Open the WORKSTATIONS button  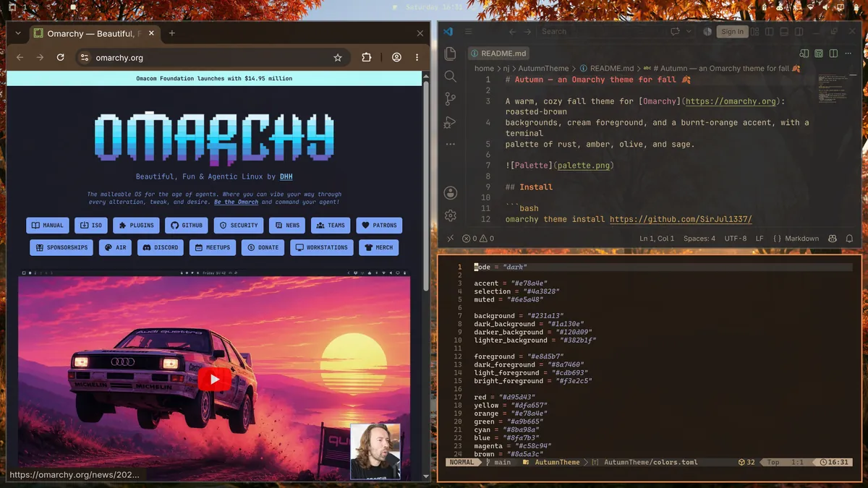click(321, 247)
